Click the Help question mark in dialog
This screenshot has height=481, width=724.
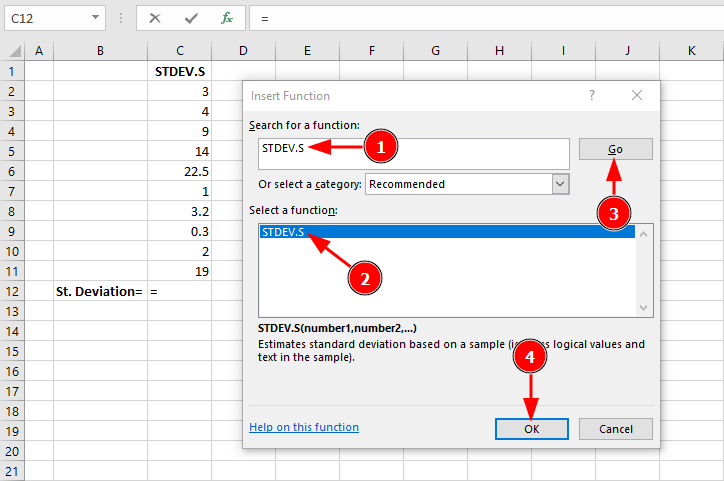point(592,96)
